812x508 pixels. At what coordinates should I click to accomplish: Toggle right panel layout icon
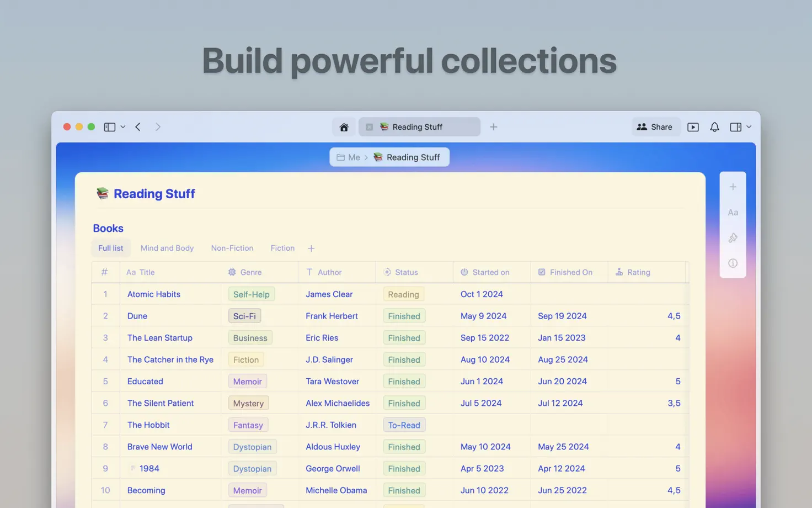[x=735, y=127]
